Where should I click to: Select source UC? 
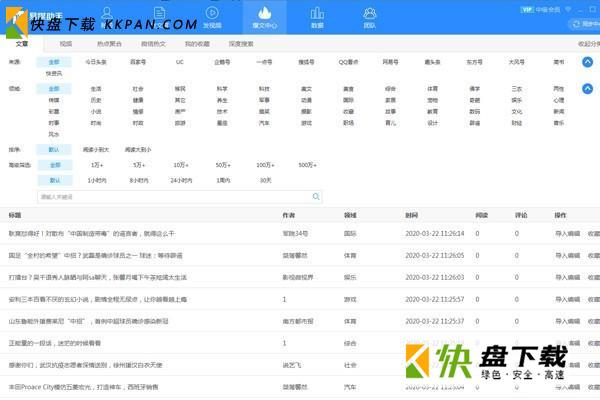pyautogui.click(x=180, y=62)
